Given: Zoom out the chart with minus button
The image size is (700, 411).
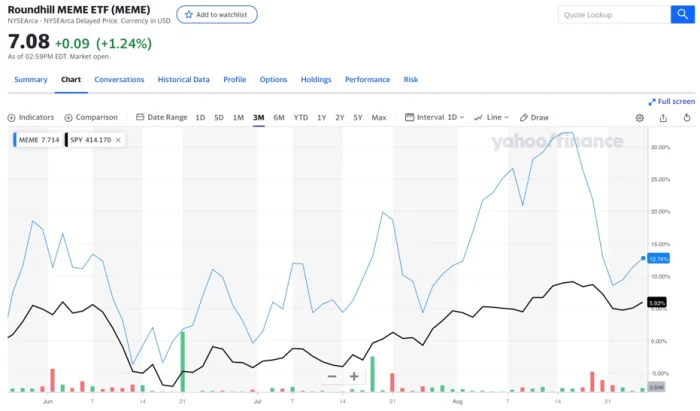Looking at the screenshot, I should (x=332, y=376).
